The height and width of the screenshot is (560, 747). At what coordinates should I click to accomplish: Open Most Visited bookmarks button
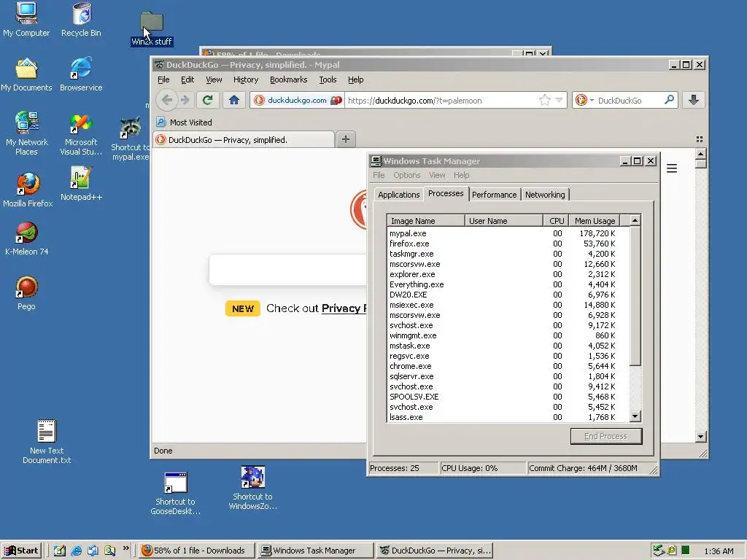click(x=185, y=122)
